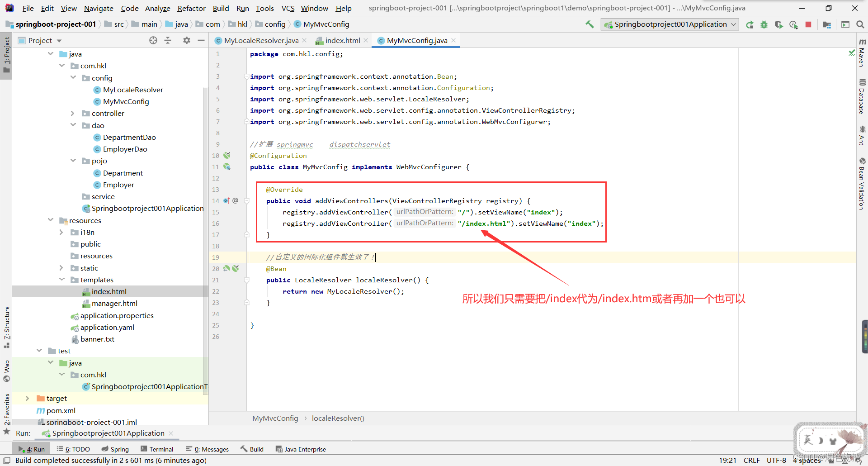Image resolution: width=868 pixels, height=466 pixels.
Task: Open the 0: Messages tool window
Action: (207, 449)
